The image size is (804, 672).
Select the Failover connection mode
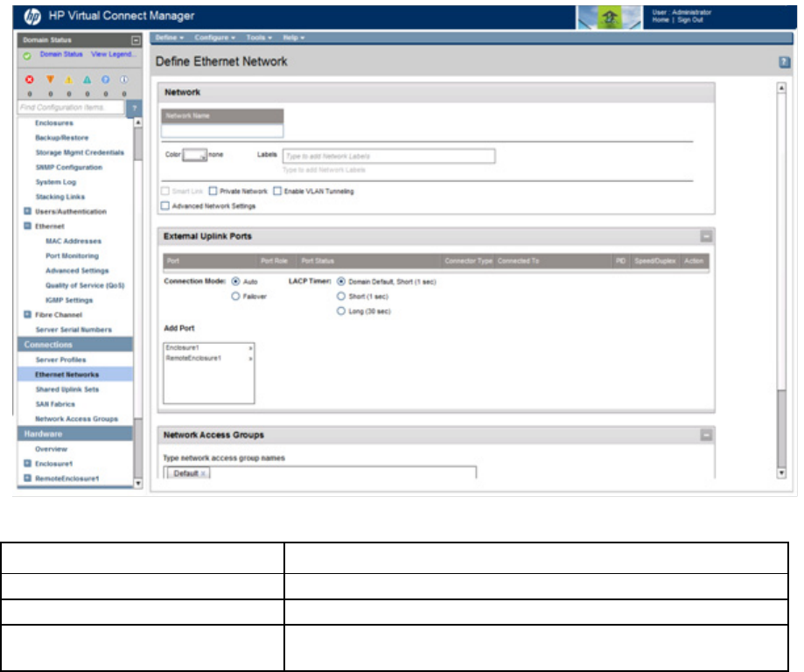point(235,297)
